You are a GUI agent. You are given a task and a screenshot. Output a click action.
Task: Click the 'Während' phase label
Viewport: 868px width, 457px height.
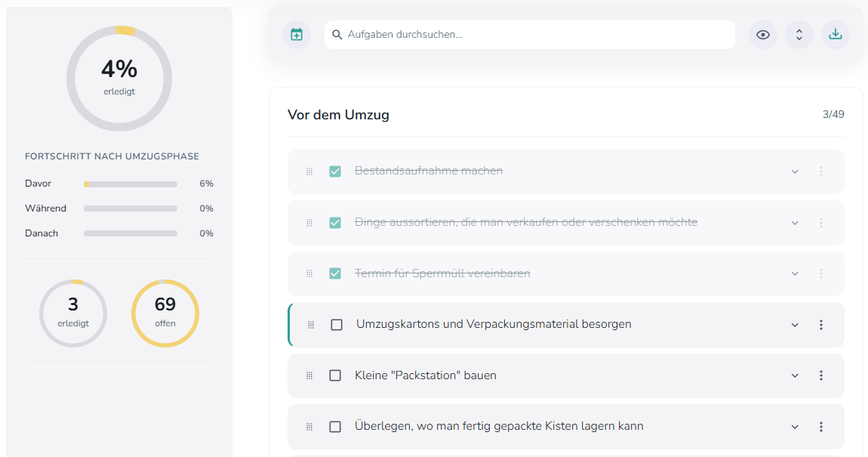click(45, 208)
